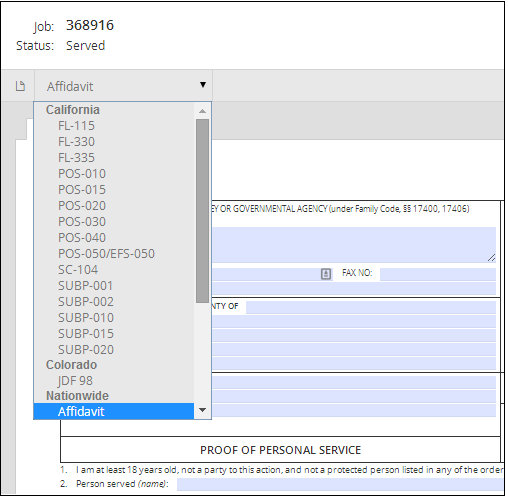Click the FAX NO input field
Image resolution: width=508 pixels, height=498 pixels.
(438, 274)
